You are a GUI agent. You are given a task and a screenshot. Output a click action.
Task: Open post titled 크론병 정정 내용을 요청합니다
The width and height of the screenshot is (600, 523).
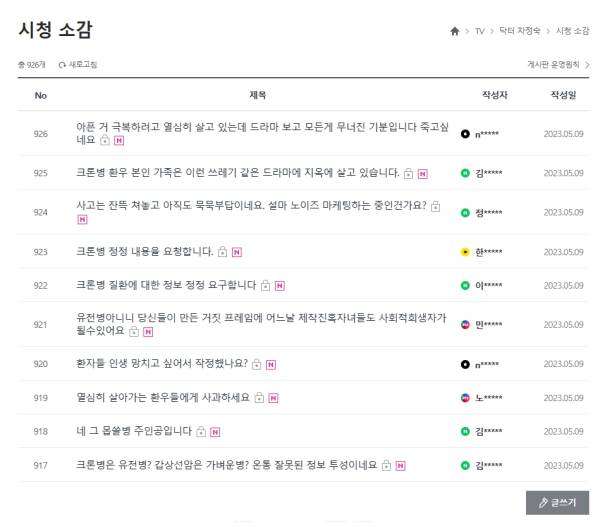(145, 251)
